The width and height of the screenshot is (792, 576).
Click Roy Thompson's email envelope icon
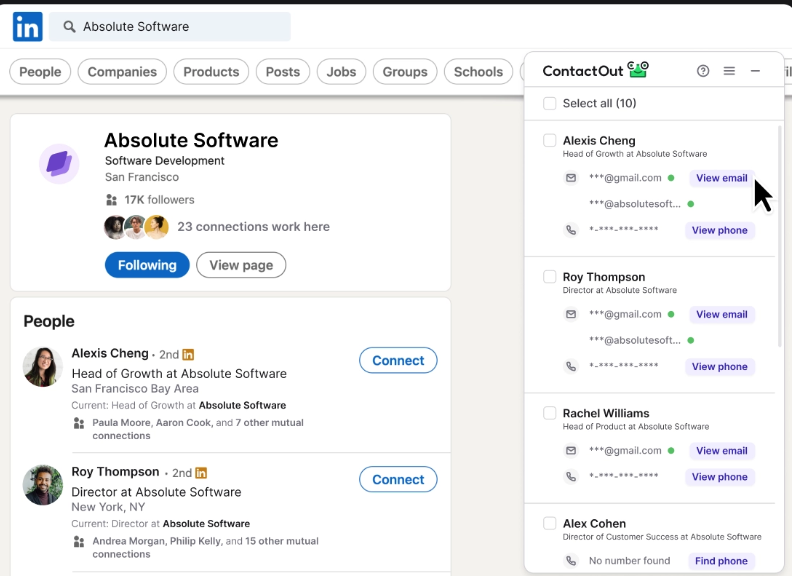pos(571,314)
